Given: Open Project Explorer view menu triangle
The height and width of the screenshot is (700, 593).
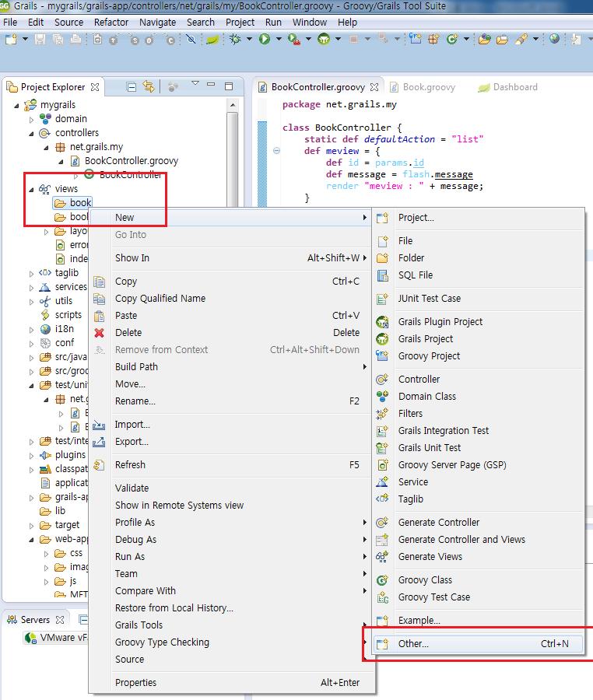Looking at the screenshot, I should [x=195, y=83].
